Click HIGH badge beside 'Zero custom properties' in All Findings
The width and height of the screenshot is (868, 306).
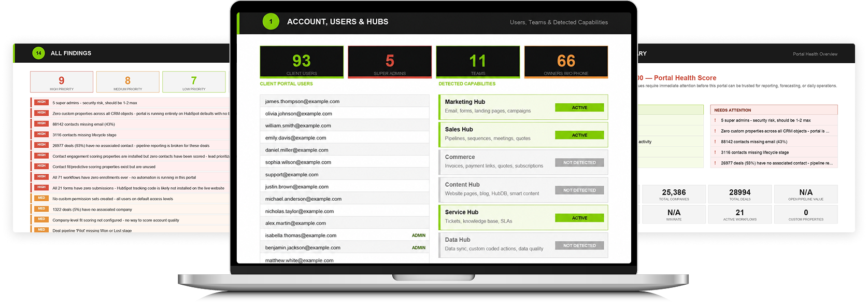pos(41,113)
